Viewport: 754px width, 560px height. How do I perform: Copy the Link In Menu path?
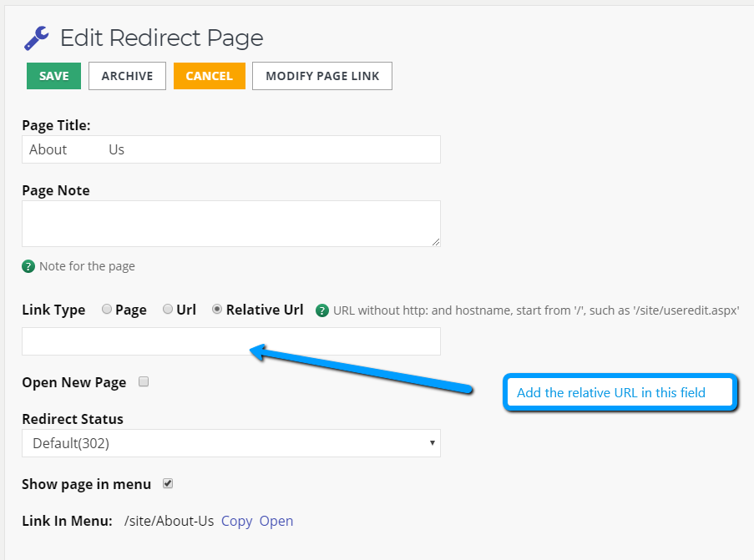click(x=236, y=521)
